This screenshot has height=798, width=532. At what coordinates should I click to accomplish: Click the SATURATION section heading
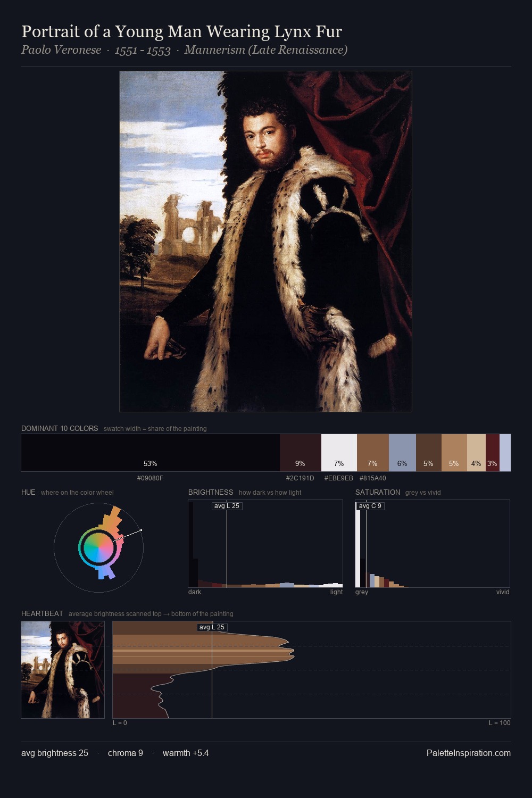coord(378,492)
